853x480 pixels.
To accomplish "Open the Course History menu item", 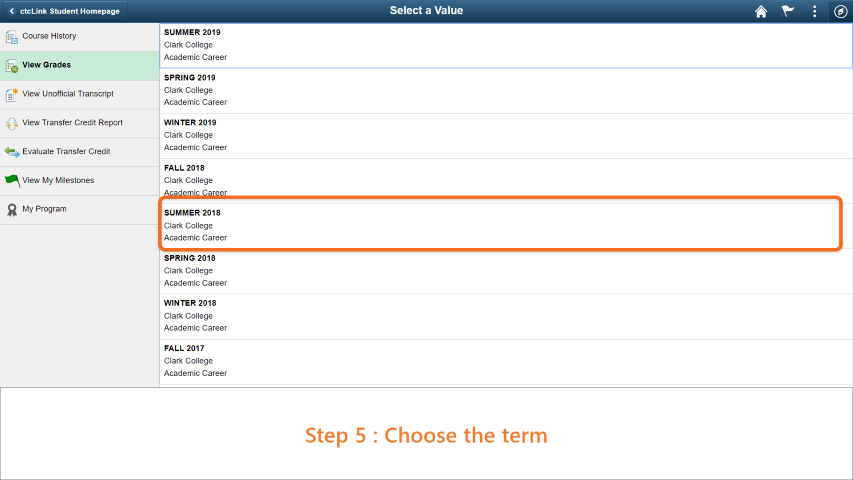I will [79, 37].
